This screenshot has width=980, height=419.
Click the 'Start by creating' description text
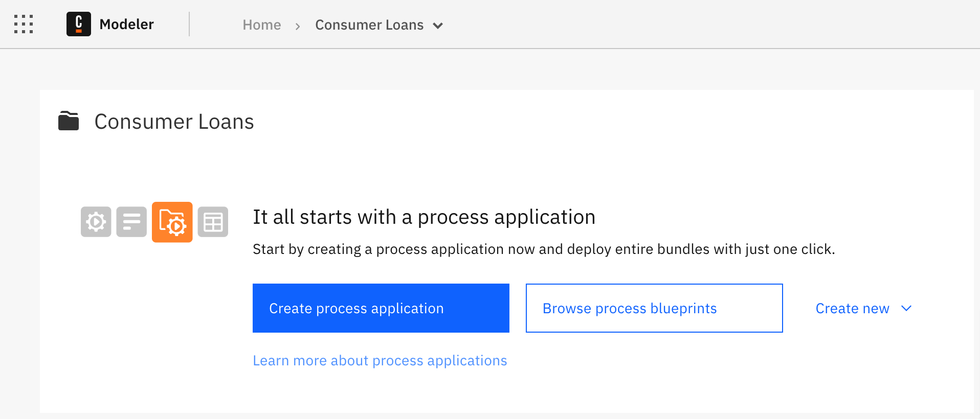pyautogui.click(x=544, y=249)
